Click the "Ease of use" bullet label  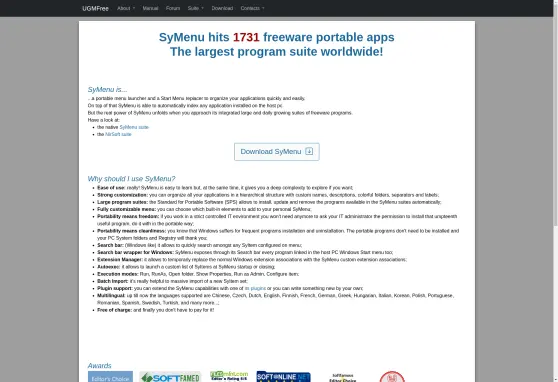[x=111, y=188]
